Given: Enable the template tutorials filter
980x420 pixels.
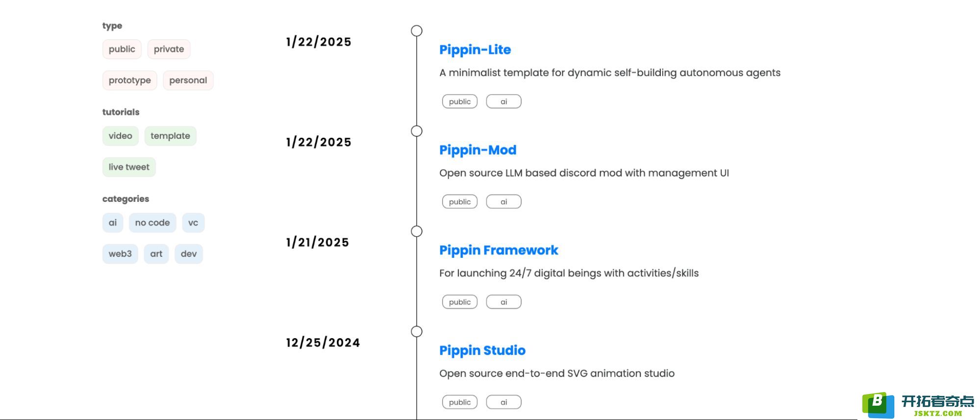Looking at the screenshot, I should pos(170,136).
